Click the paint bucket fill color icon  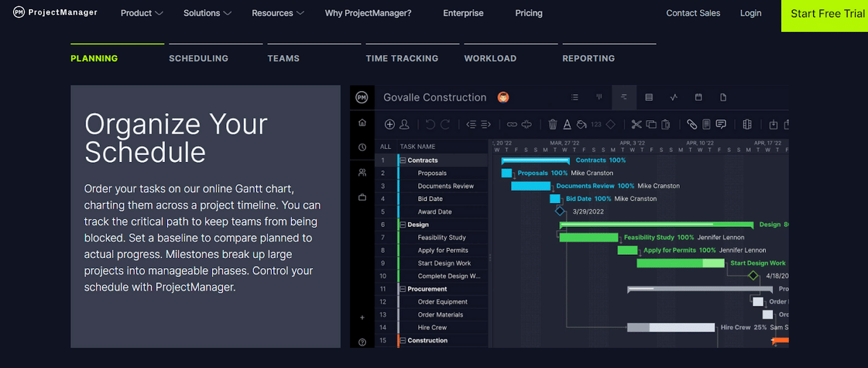pyautogui.click(x=582, y=124)
